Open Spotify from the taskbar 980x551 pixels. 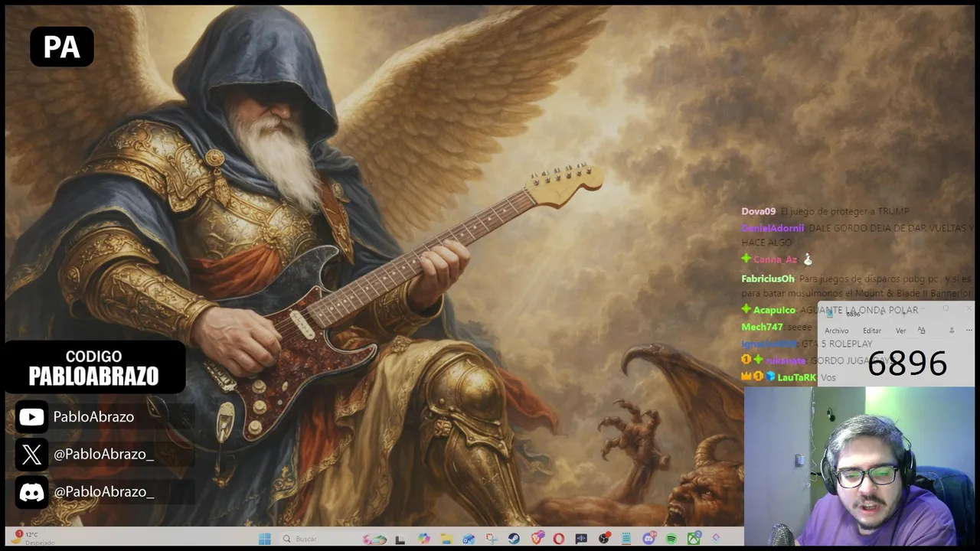(x=671, y=539)
